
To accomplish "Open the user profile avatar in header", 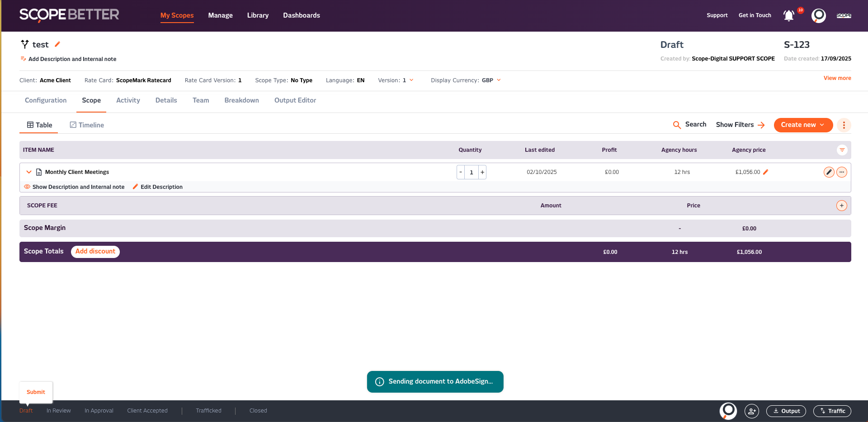I will (x=818, y=15).
